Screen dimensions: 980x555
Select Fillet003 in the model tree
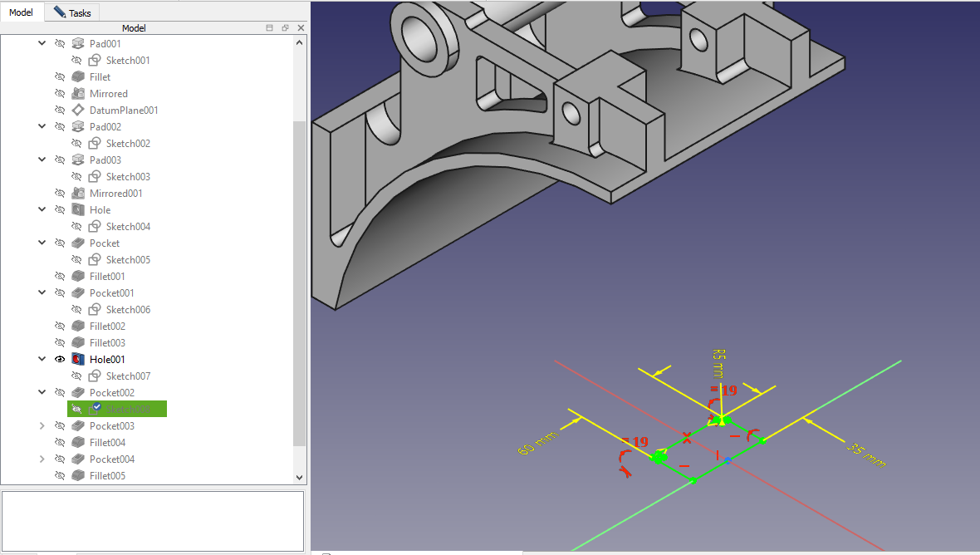pyautogui.click(x=107, y=343)
